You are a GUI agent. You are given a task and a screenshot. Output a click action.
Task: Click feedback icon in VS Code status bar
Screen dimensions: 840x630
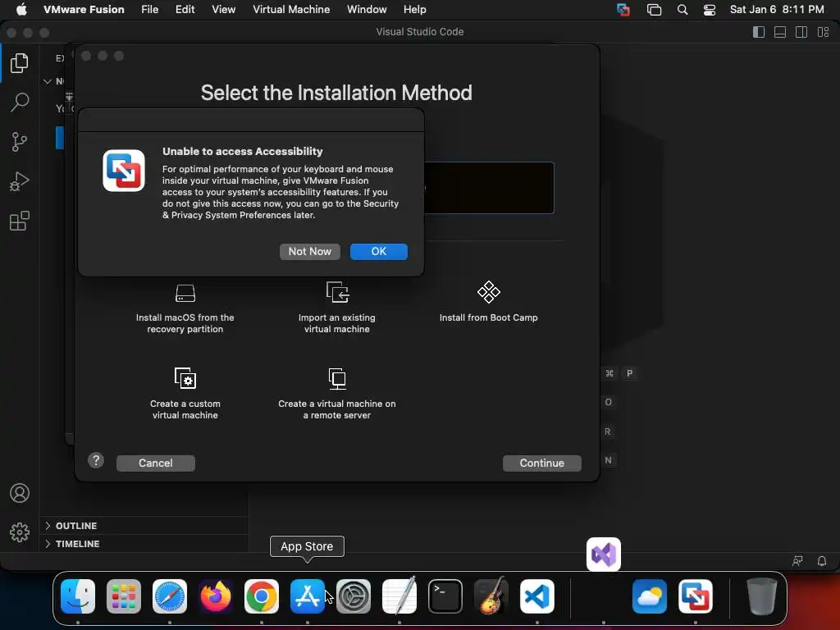click(x=797, y=561)
